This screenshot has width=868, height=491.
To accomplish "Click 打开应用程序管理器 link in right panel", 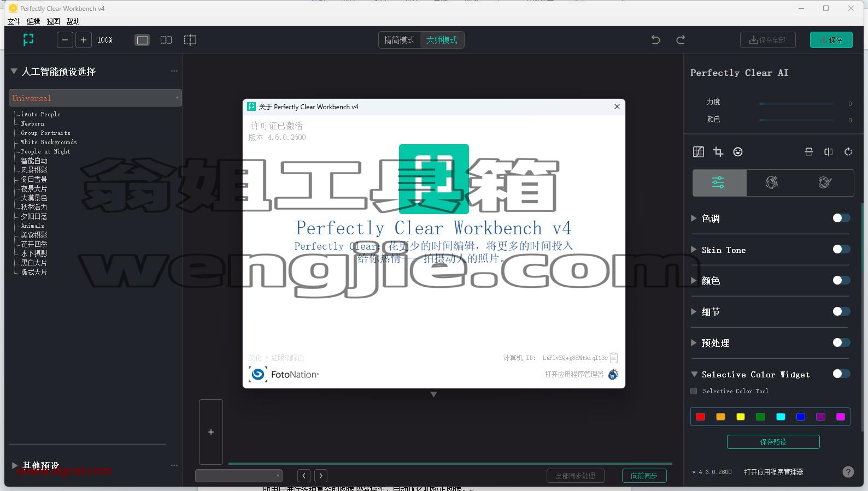I will 773,472.
